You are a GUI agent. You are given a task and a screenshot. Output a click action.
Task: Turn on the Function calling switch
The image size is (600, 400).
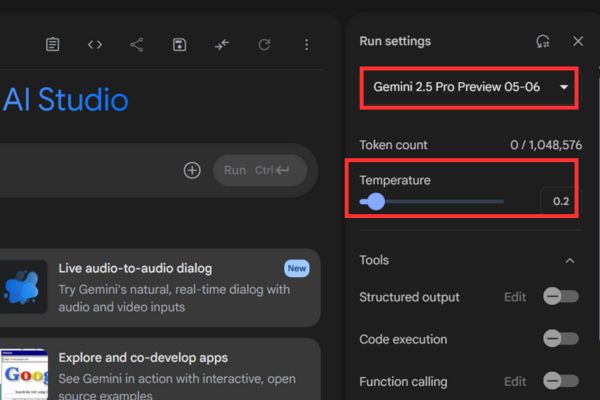pyautogui.click(x=561, y=381)
